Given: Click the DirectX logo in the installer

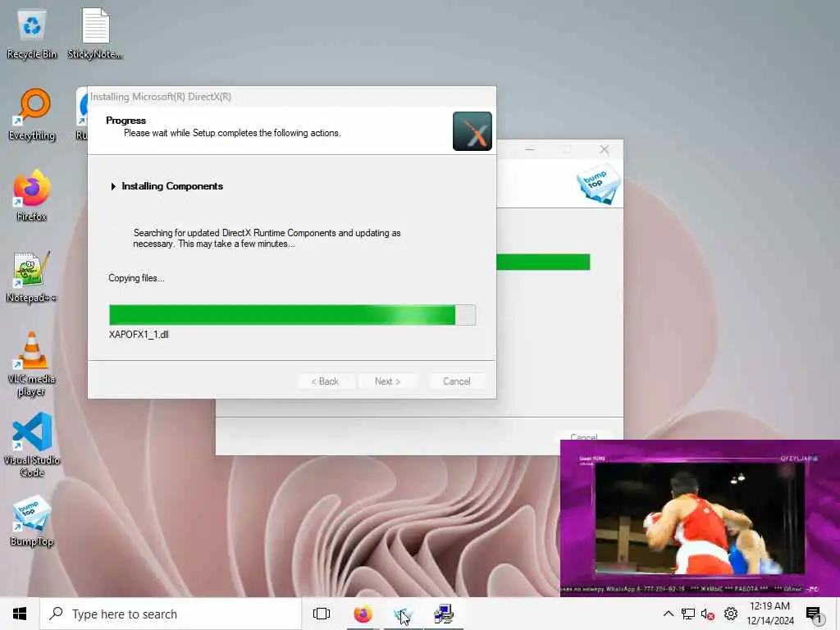Looking at the screenshot, I should [x=472, y=131].
